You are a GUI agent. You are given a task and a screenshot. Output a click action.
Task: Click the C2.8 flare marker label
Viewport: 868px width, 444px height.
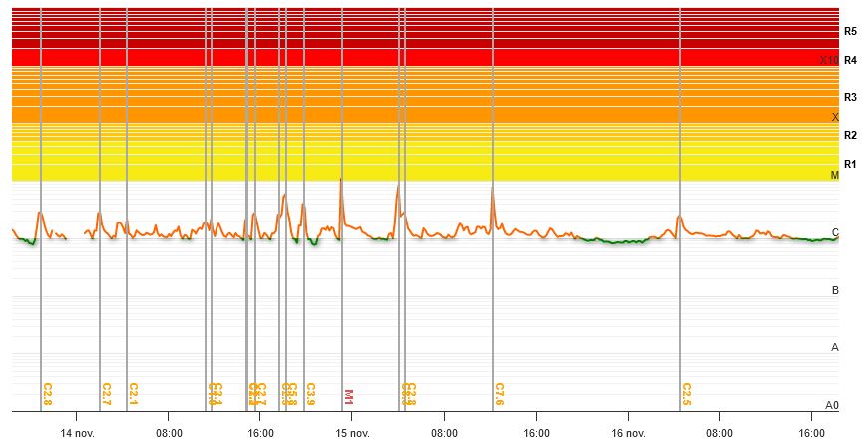tap(47, 395)
